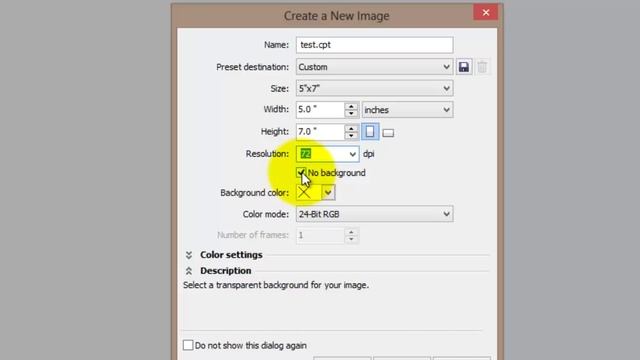
Task: Click the Resolution value 72 field
Action: pyautogui.click(x=321, y=154)
